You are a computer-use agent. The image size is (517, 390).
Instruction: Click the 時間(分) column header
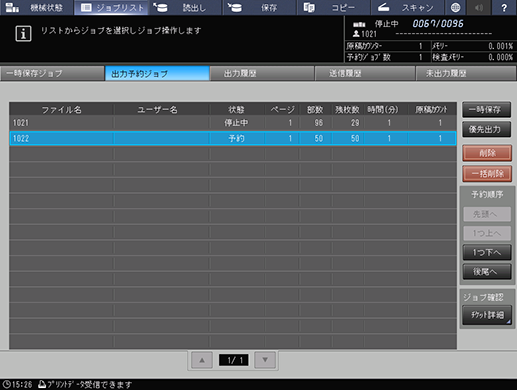coord(383,109)
